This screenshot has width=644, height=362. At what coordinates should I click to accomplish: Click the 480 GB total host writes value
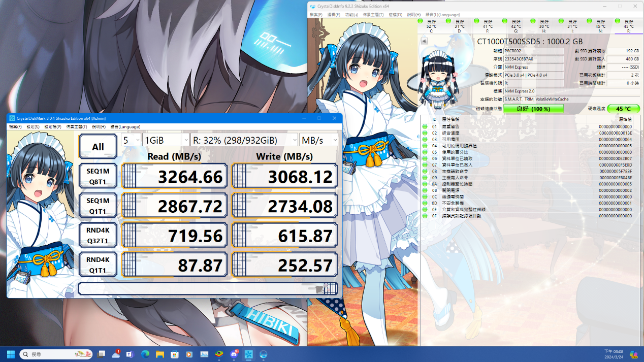pos(623,59)
